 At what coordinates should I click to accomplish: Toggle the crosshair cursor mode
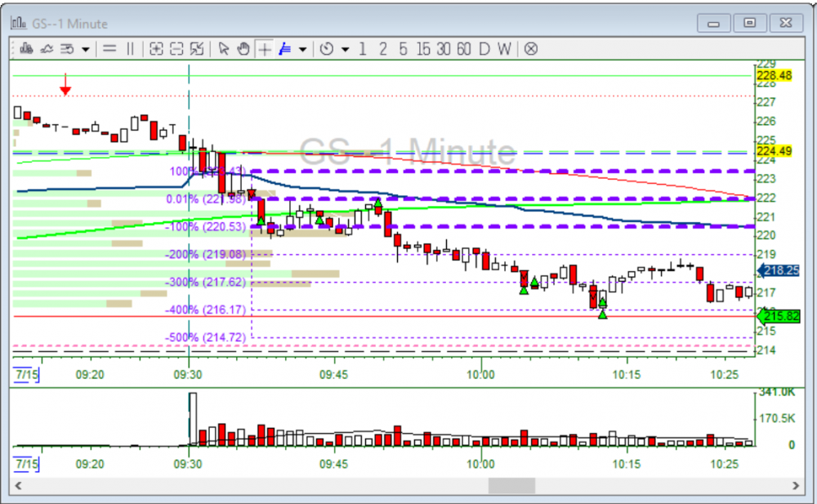click(264, 49)
